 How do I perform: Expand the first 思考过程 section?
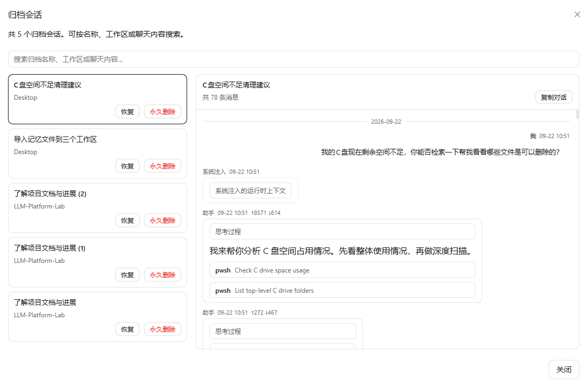pyautogui.click(x=342, y=231)
